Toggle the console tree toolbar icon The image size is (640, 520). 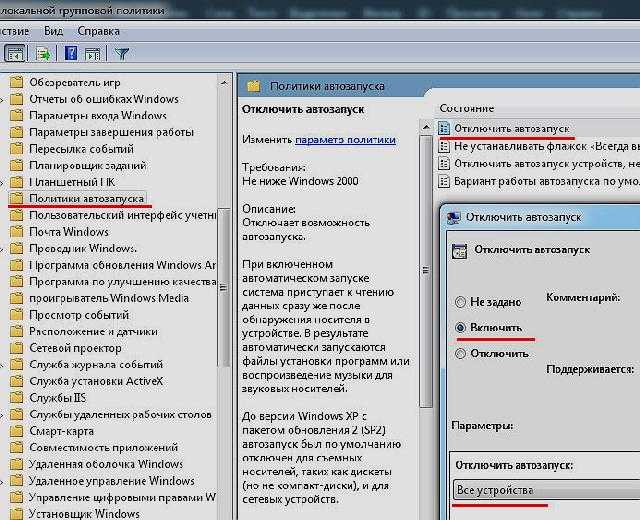coord(15,53)
